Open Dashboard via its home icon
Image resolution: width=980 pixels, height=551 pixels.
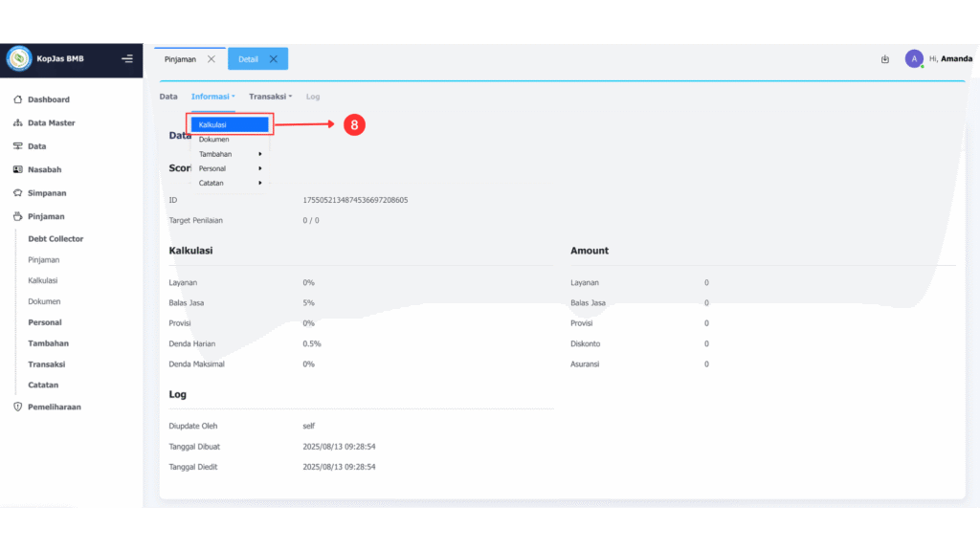pos(17,99)
